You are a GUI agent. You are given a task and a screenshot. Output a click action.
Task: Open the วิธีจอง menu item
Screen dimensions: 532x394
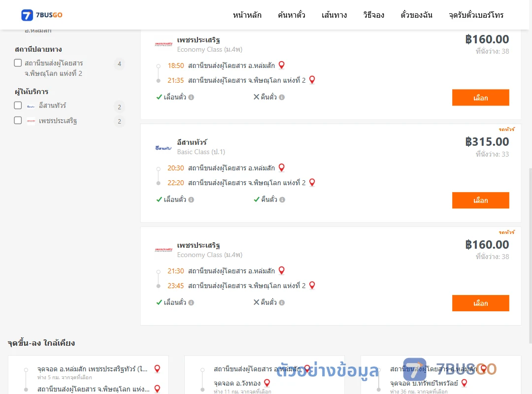(x=373, y=15)
